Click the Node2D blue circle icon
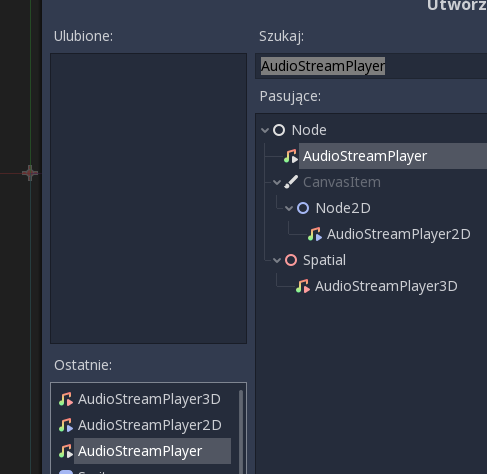This screenshot has height=474, width=487. coord(303,208)
